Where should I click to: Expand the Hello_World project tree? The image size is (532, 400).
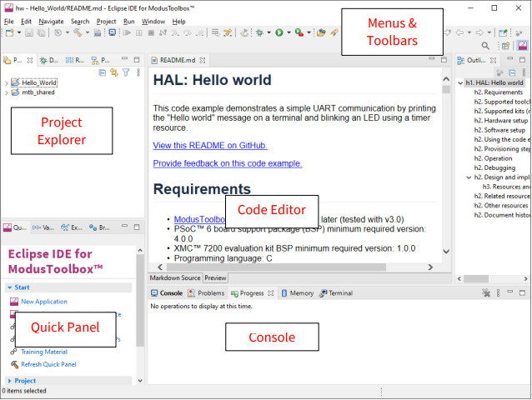tap(7, 83)
